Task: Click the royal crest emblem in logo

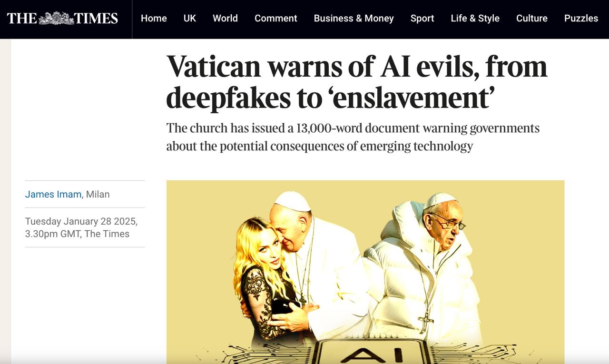Action: point(56,18)
